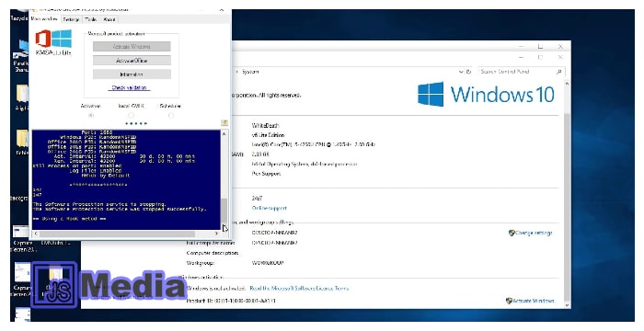The height and width of the screenshot is (331, 644).
Task: Select the Install GVLK radio button
Action: [131, 116]
